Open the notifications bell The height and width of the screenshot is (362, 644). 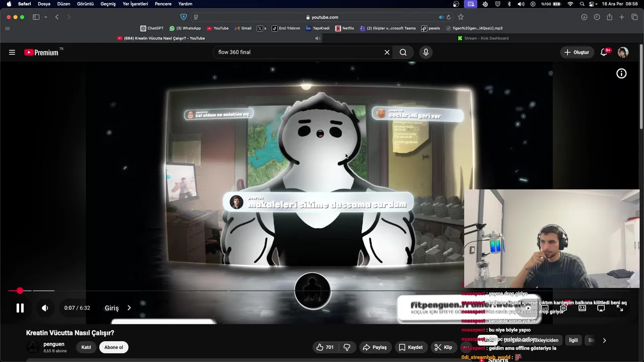[x=604, y=52]
